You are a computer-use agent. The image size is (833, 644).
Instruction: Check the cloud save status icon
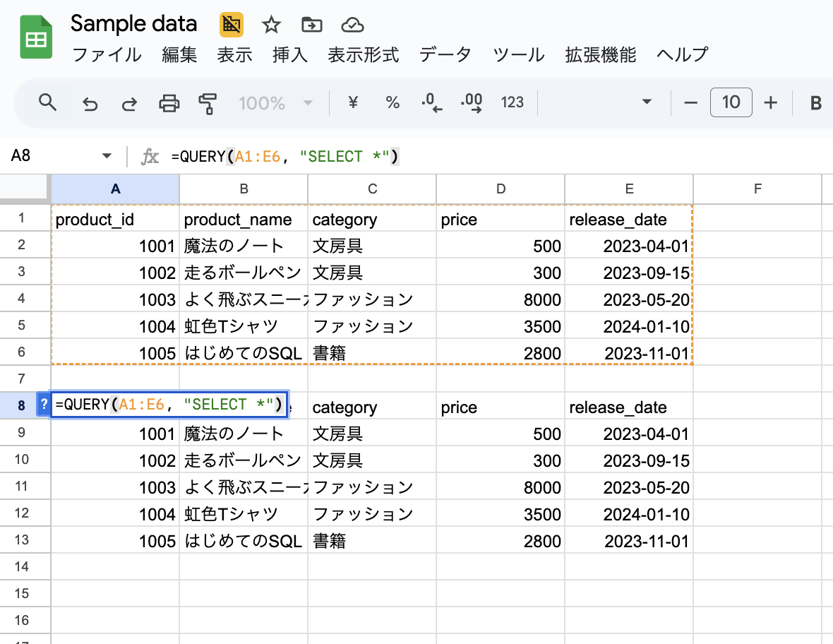pyautogui.click(x=352, y=25)
